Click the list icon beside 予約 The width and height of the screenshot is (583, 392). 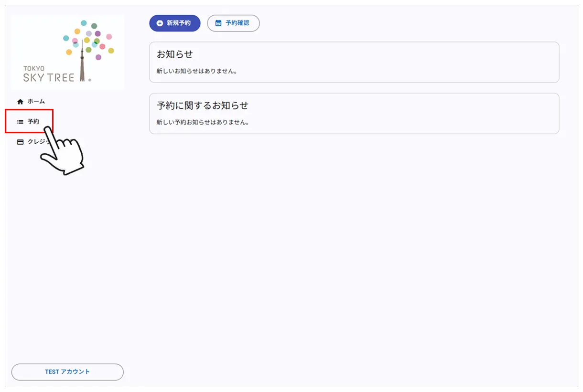coord(20,121)
